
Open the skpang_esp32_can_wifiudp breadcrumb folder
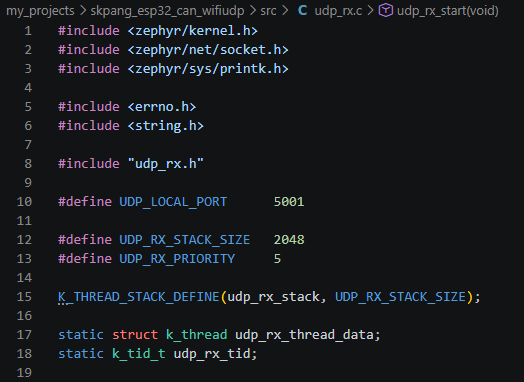(167, 11)
